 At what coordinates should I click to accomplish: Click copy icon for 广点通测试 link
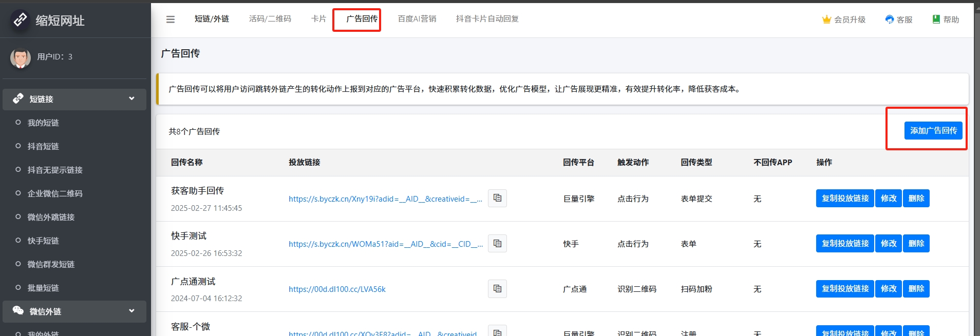pyautogui.click(x=497, y=288)
